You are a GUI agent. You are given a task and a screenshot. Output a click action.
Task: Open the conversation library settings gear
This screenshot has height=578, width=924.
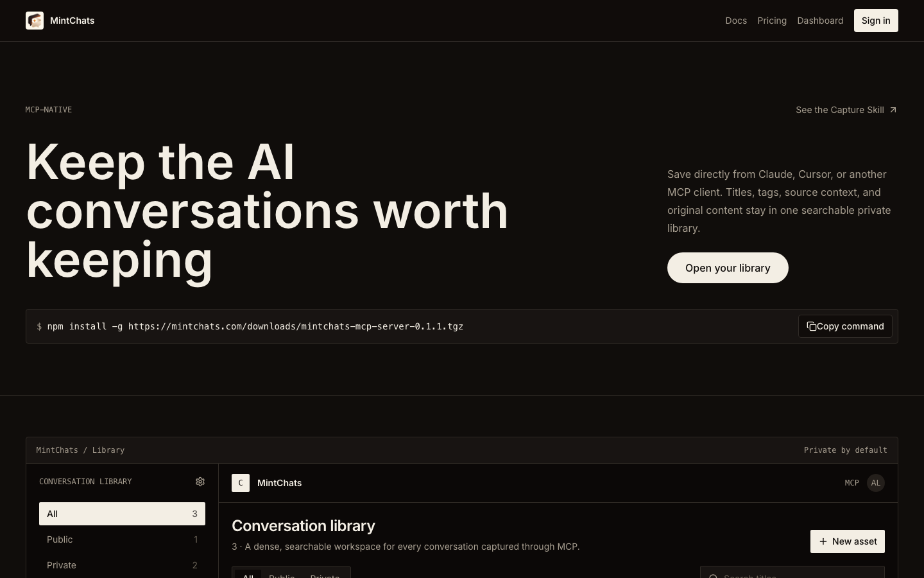tap(200, 482)
